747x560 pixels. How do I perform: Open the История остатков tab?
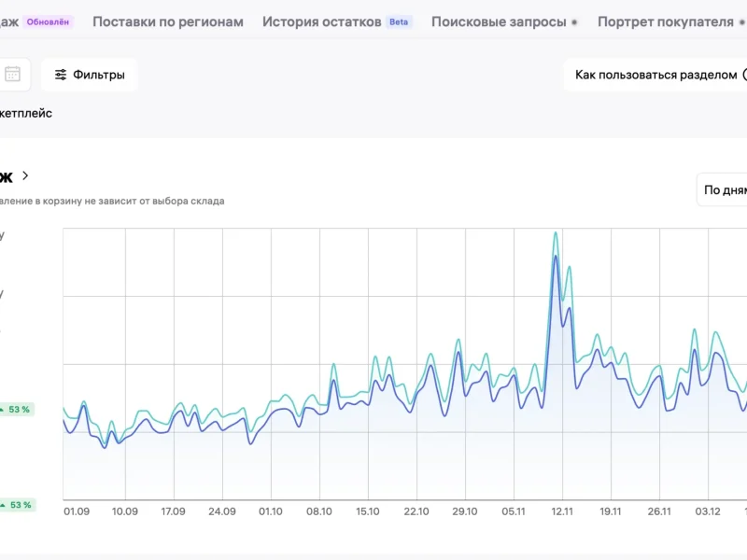pos(321,21)
